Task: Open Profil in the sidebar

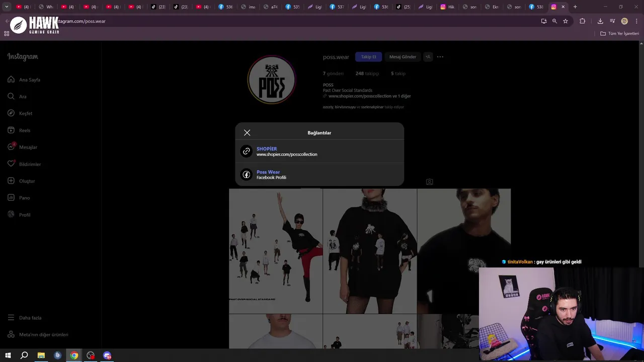Action: 19,215
